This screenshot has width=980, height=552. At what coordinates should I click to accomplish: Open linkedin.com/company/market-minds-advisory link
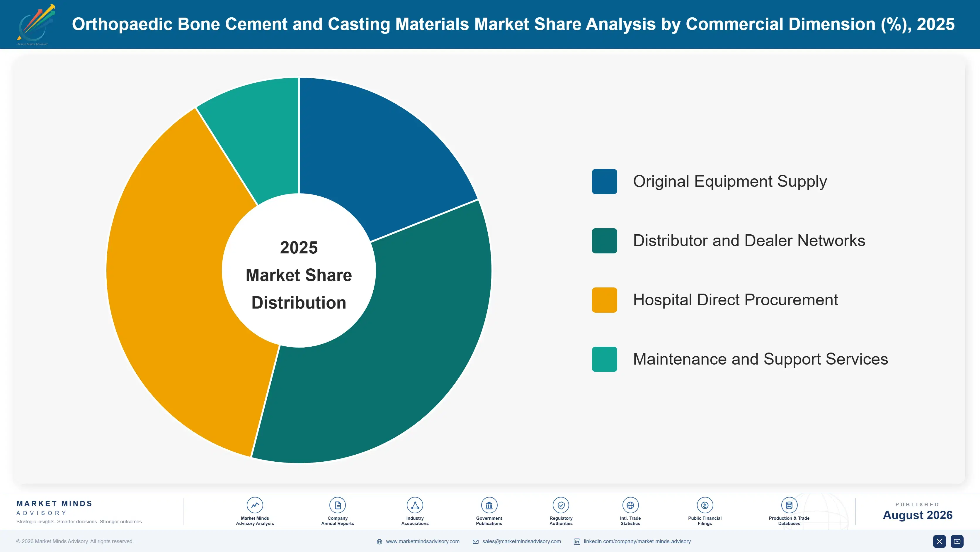(637, 541)
